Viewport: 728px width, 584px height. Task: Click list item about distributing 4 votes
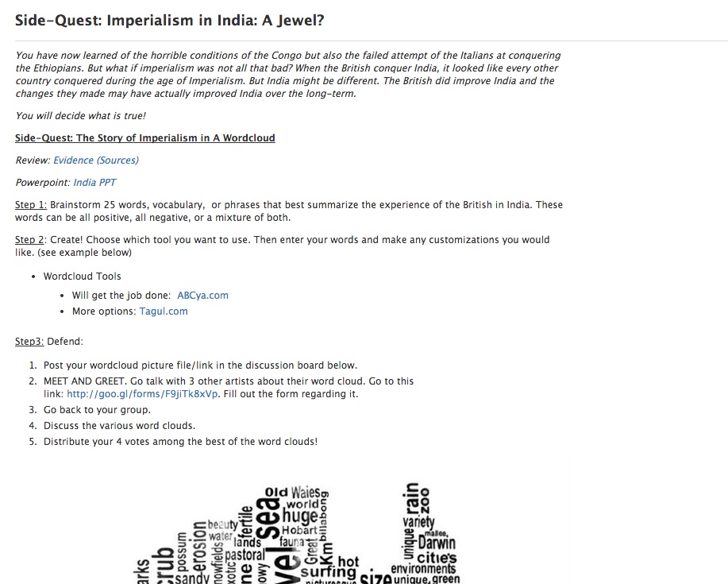coord(180,441)
